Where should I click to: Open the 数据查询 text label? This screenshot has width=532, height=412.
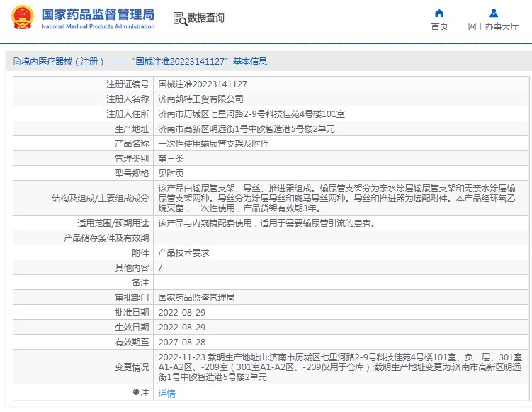[x=205, y=18]
